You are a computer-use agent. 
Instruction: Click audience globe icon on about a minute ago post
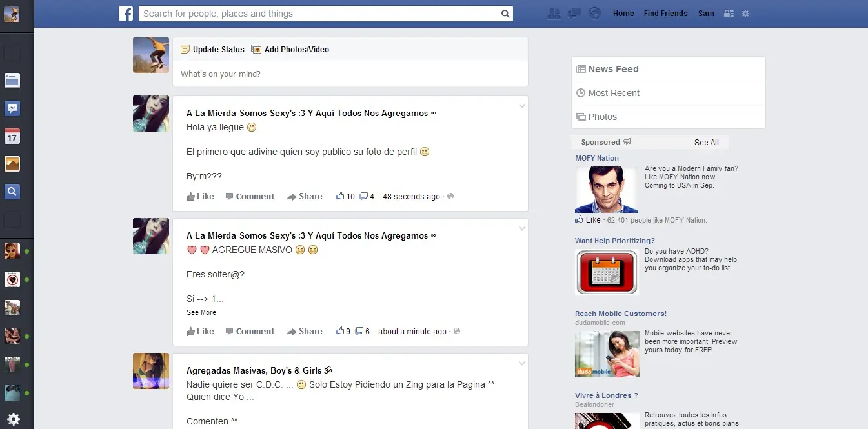(x=457, y=332)
